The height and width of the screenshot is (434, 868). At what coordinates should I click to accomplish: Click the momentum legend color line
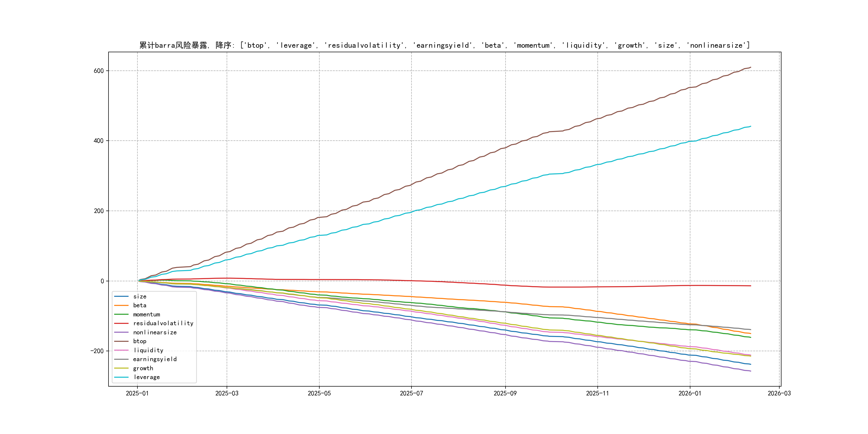coord(121,314)
